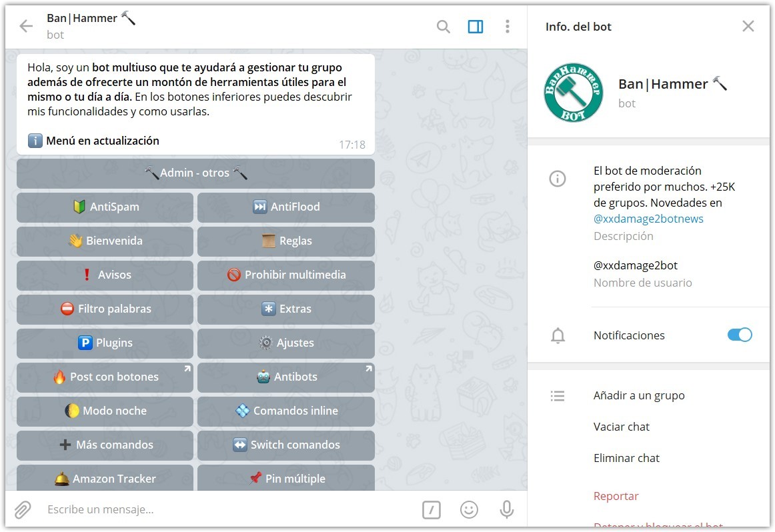This screenshot has height=532, width=775.
Task: Select Eliminar chat from the options
Action: tap(626, 458)
